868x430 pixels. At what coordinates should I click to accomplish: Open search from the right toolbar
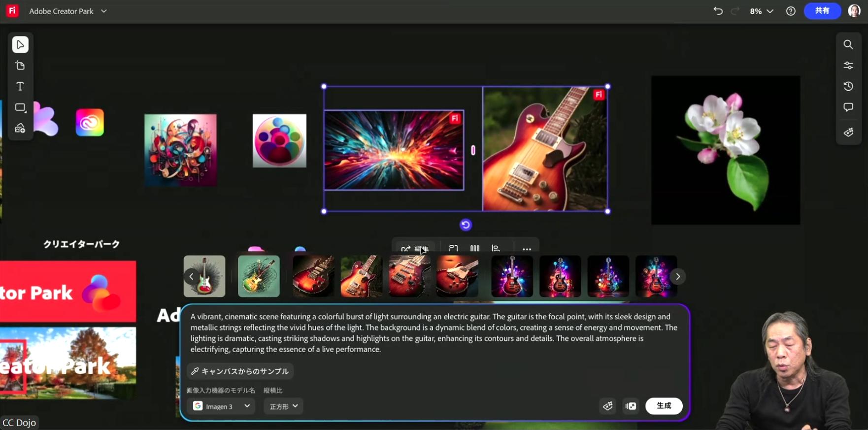pyautogui.click(x=848, y=45)
